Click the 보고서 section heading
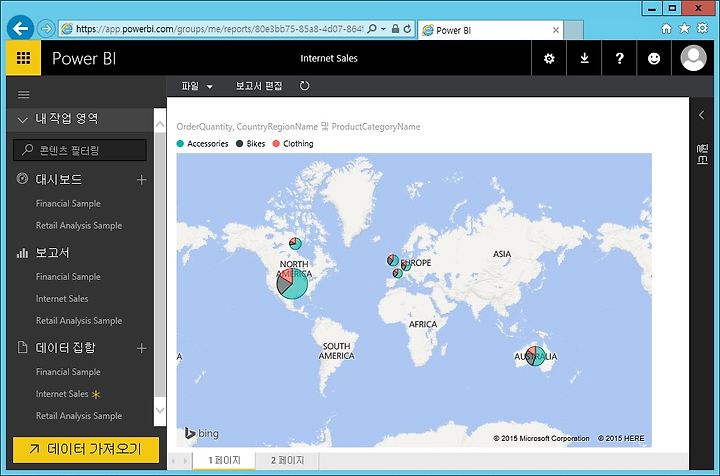 click(52, 252)
